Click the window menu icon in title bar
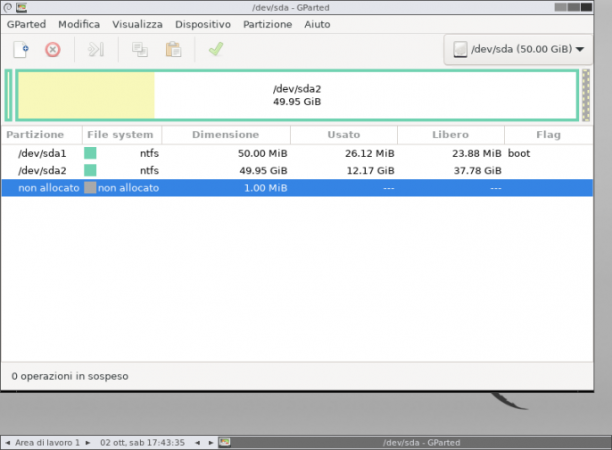 pyautogui.click(x=21, y=7)
